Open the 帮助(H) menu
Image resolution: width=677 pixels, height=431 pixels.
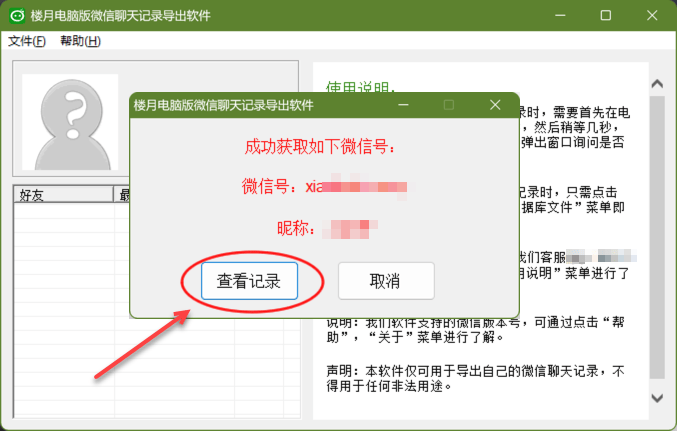(x=80, y=41)
